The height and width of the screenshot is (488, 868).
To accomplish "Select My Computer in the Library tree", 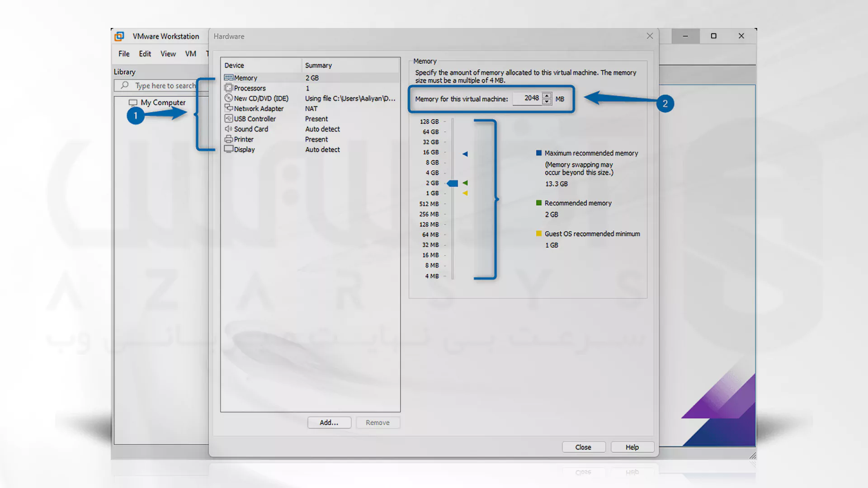I will [x=163, y=103].
